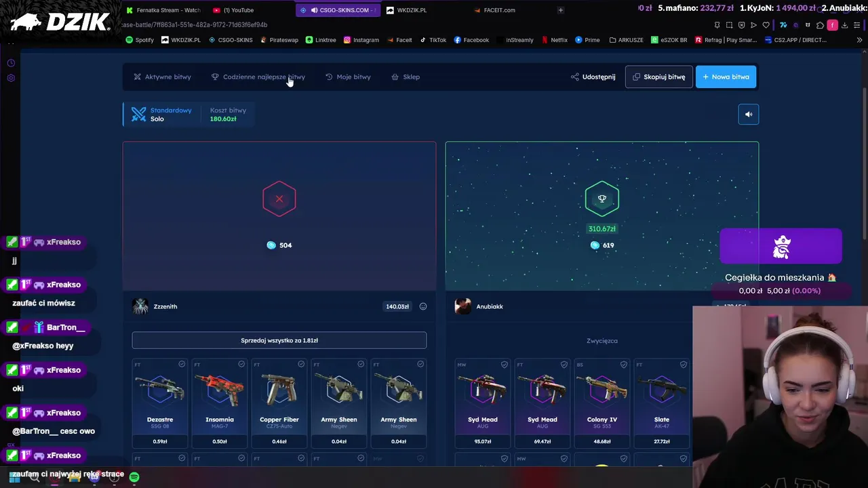Viewport: 868px width, 488px height.
Task: Select the Insomnia MAG-7 skin image
Action: 220,390
